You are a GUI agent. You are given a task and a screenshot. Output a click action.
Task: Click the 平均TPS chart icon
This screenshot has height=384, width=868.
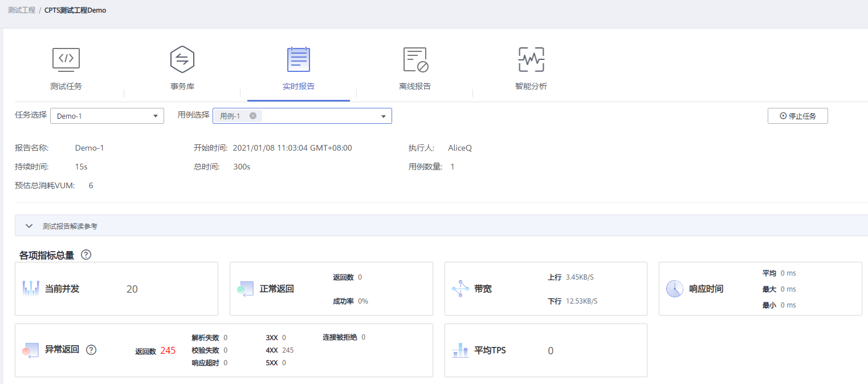pos(460,350)
